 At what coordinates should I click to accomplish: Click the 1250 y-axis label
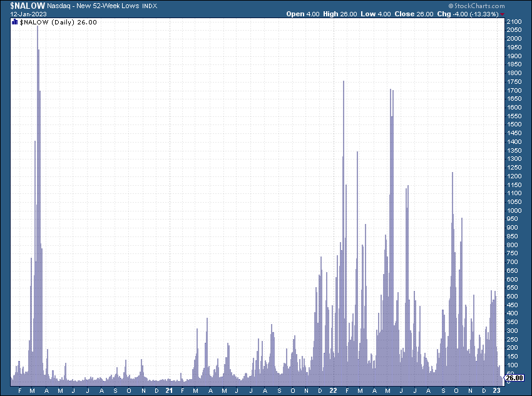coord(514,168)
